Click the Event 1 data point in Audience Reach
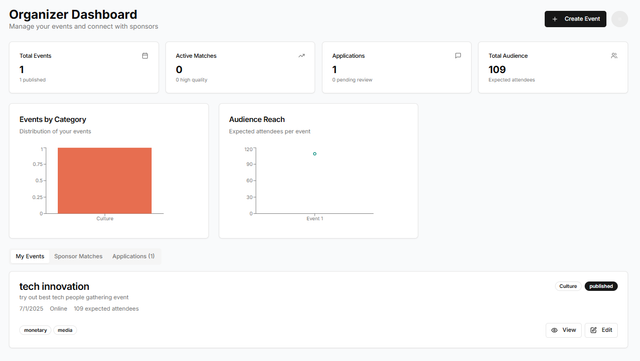640x361 pixels. 314,154
